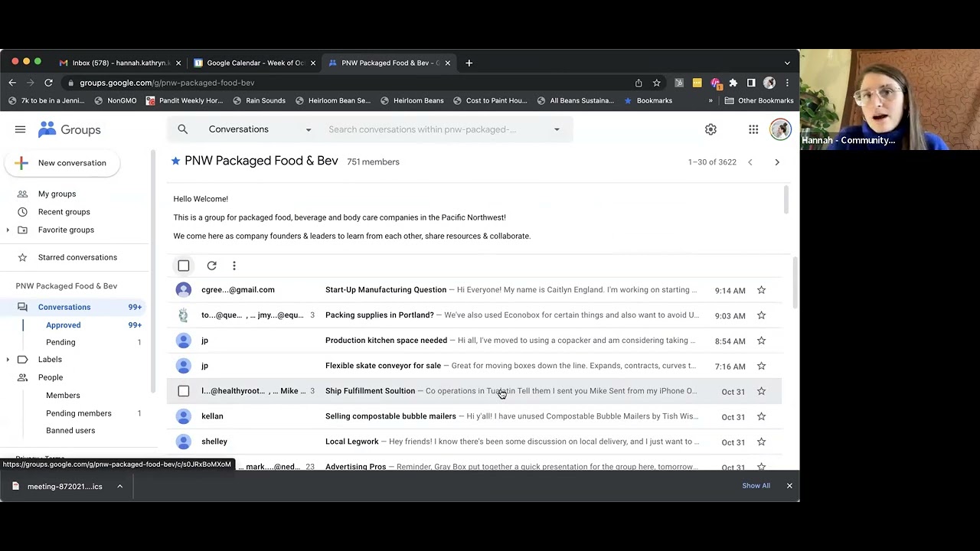Select the PNW Packaged Food & Bev tab
Viewport: 980px width, 551px height.
[x=390, y=63]
